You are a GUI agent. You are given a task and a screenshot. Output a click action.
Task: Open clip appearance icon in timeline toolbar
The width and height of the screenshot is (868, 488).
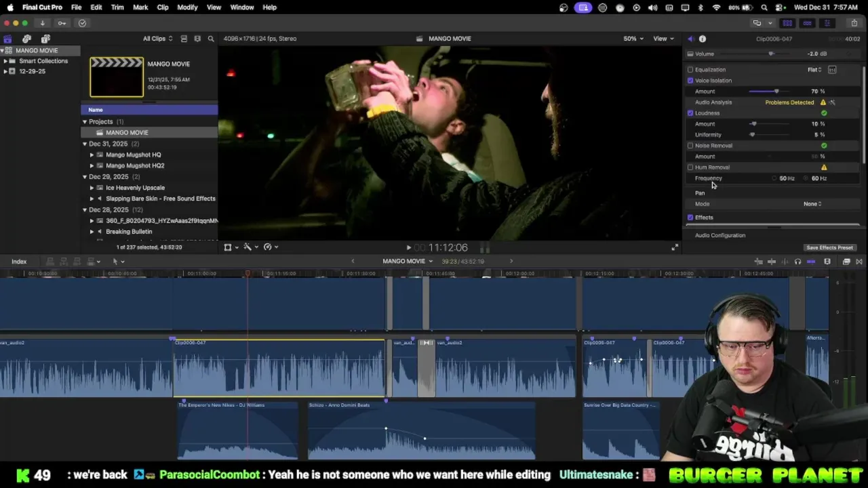827,262
